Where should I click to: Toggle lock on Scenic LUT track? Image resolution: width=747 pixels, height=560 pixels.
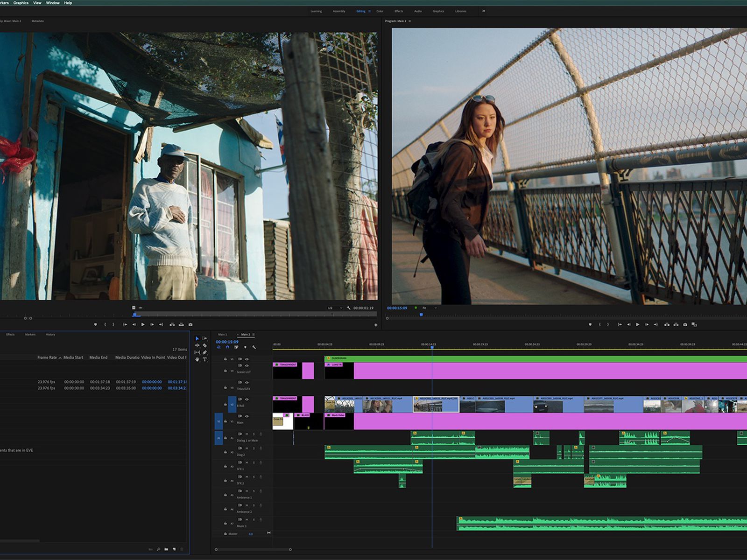(225, 371)
